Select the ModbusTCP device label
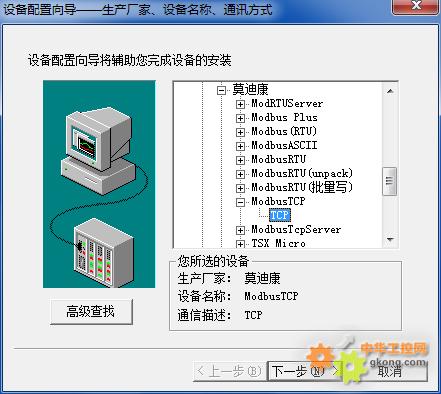Screen dimensions: 441x394 click(x=278, y=201)
